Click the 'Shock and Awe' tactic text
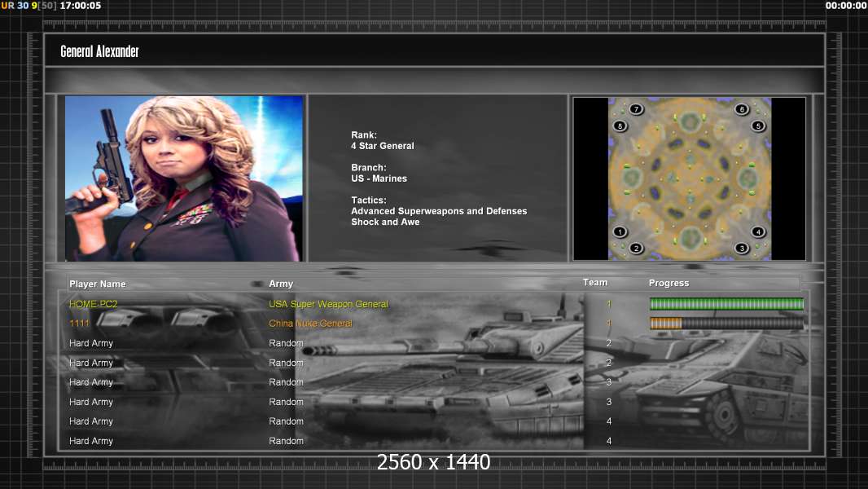This screenshot has width=868, height=489. (x=385, y=222)
